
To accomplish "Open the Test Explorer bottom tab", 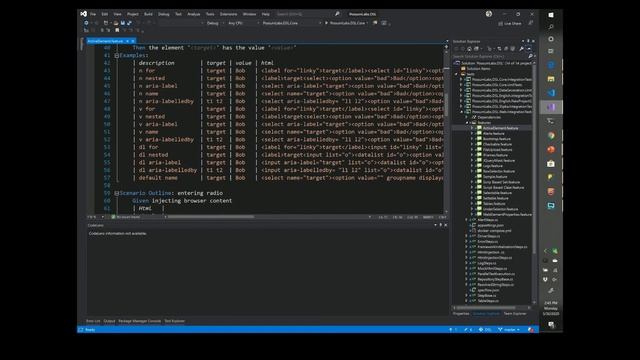I will pyautogui.click(x=174, y=321).
